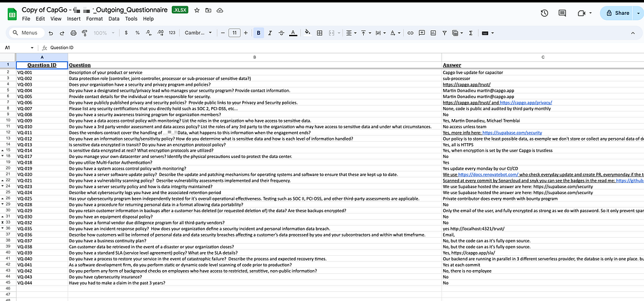Open the fill color picker

click(x=308, y=33)
